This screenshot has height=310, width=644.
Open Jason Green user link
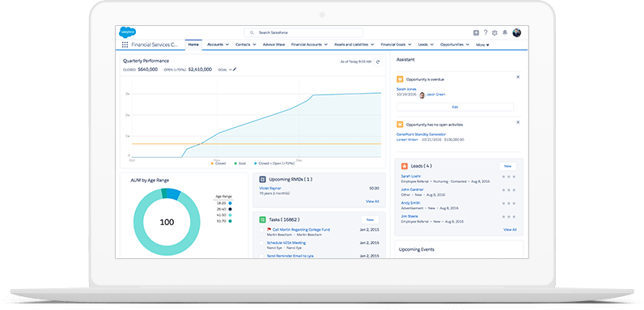point(436,95)
